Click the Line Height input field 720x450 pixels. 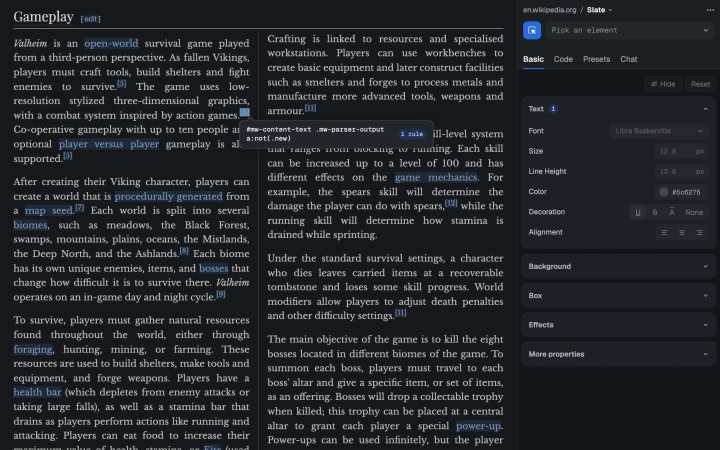point(681,171)
